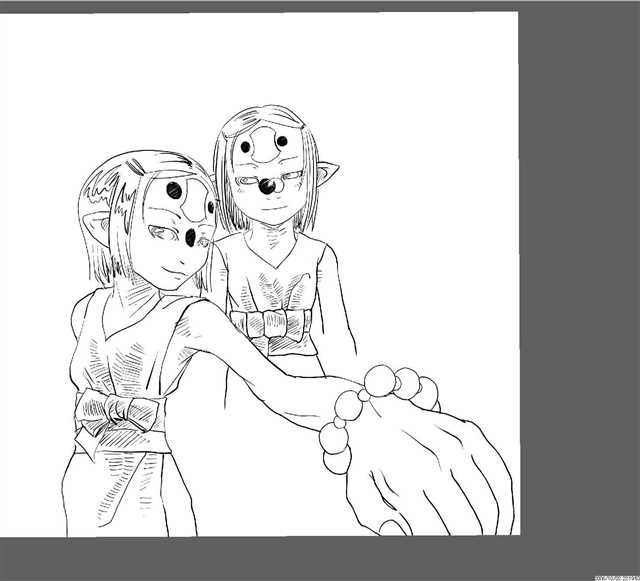The height and width of the screenshot is (581, 640).
Task: Click the back character's V-neck collar
Action: click(272, 262)
